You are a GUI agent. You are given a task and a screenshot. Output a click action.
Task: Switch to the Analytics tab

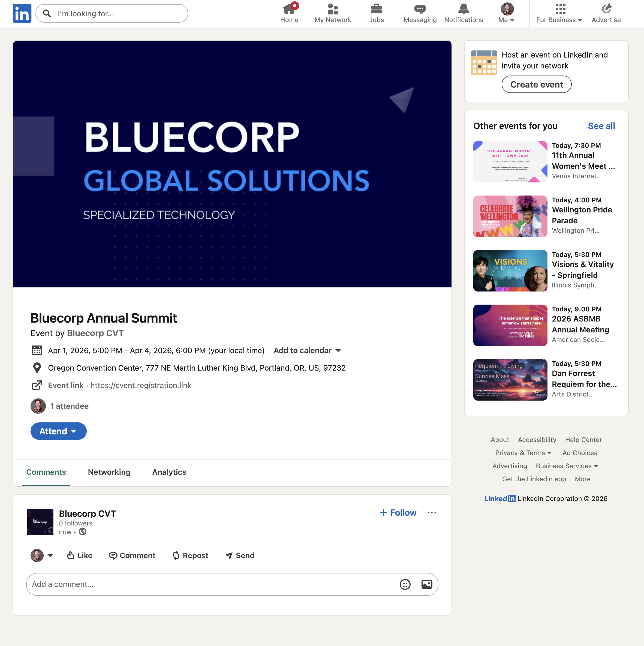pyautogui.click(x=169, y=472)
